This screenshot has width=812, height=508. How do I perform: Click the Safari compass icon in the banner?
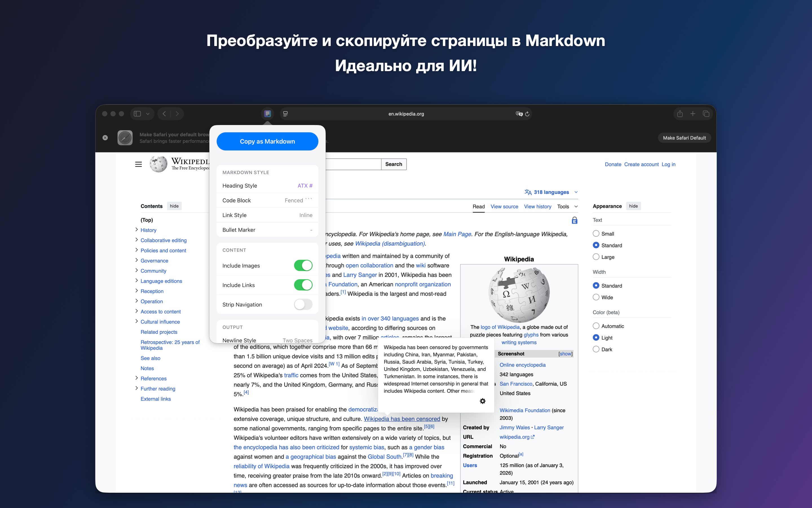[125, 138]
